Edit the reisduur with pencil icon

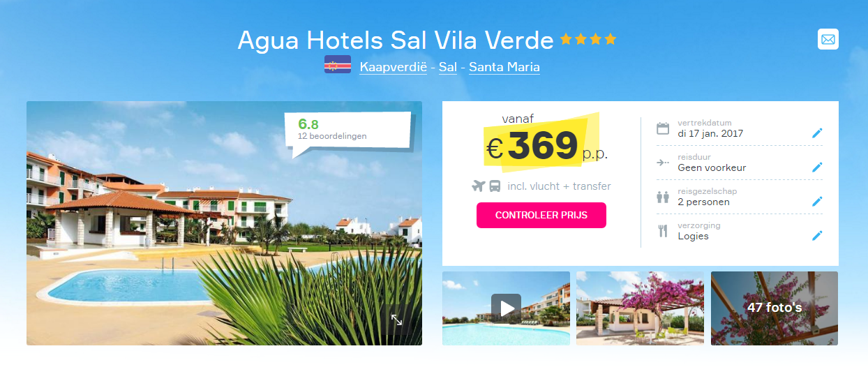[x=817, y=167]
